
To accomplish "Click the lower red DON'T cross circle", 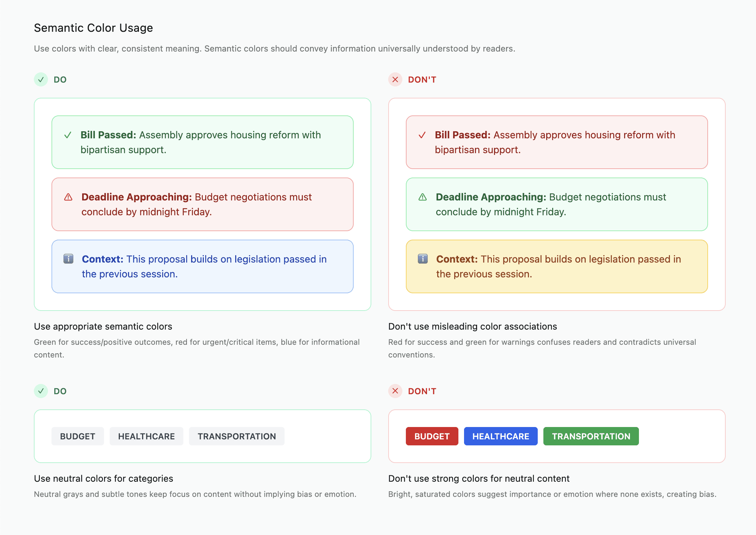I will (x=395, y=391).
